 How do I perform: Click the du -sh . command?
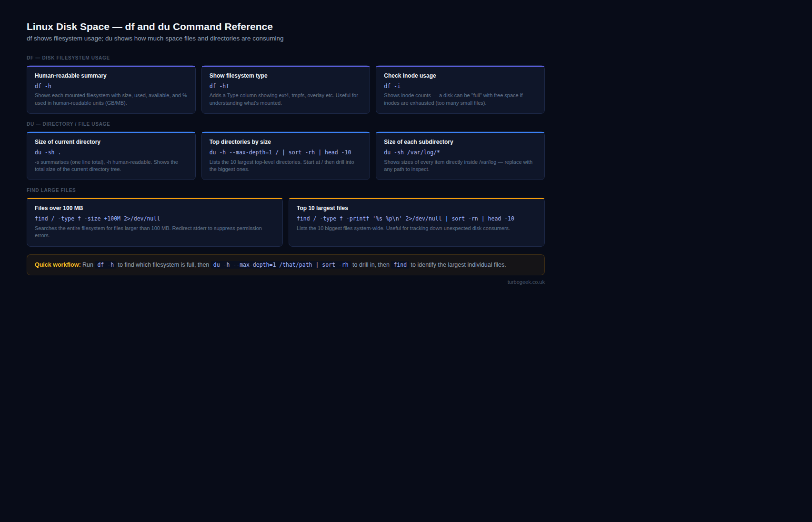click(48, 152)
